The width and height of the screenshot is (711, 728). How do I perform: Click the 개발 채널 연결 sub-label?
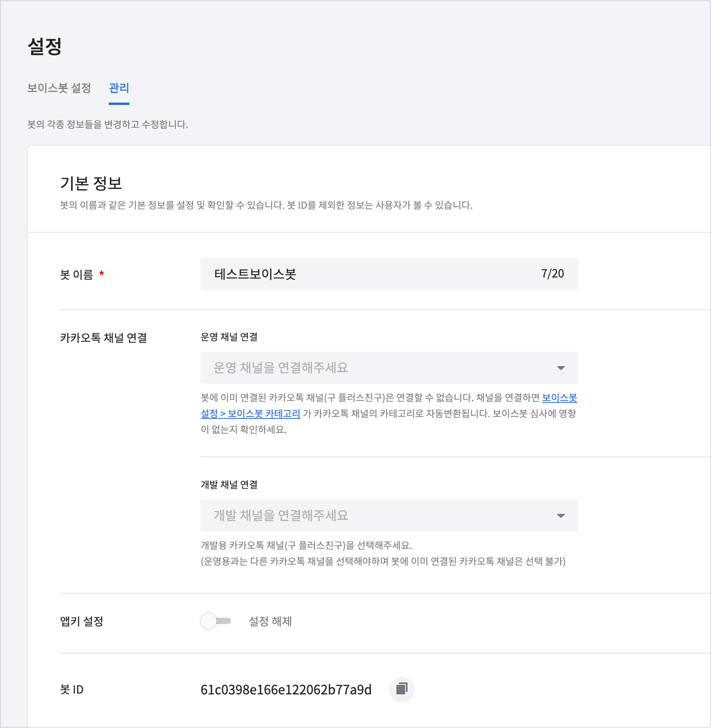[229, 485]
